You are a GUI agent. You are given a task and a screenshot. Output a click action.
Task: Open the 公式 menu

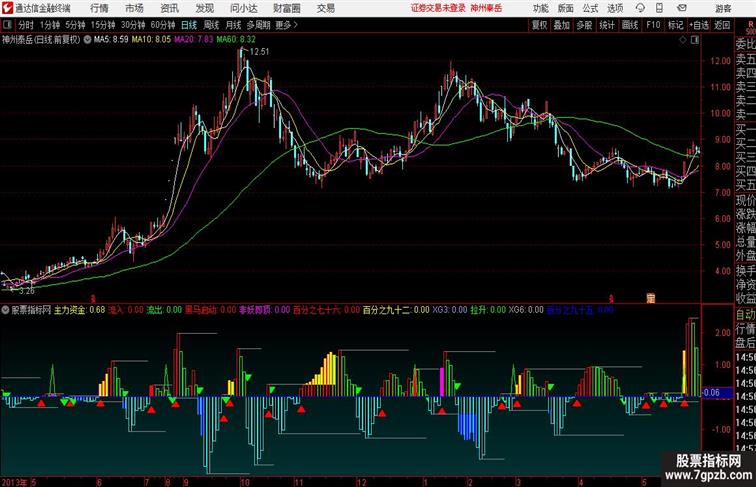[x=590, y=8]
